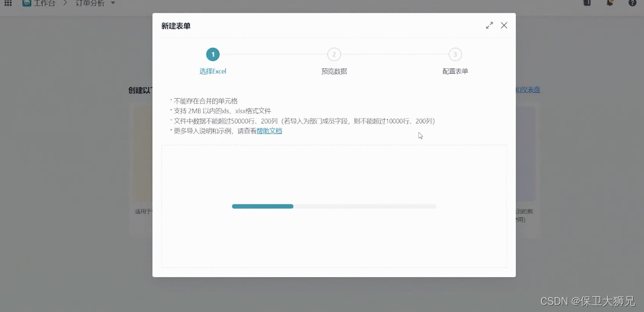Click the 选择Excel step label
The image size is (644, 312).
[x=213, y=71]
